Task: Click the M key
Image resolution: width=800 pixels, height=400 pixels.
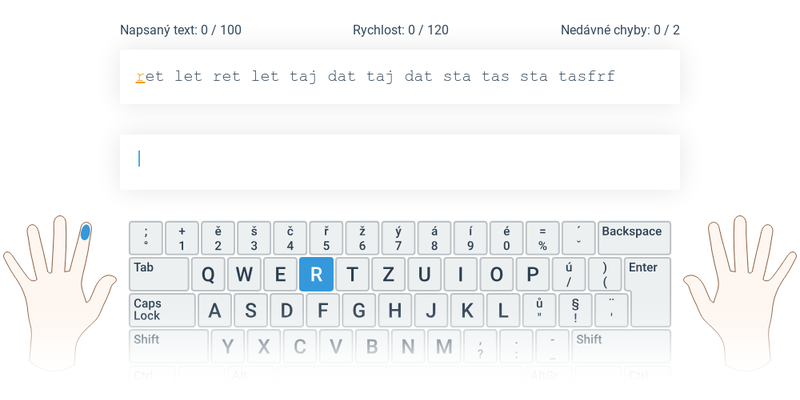Action: 444,346
